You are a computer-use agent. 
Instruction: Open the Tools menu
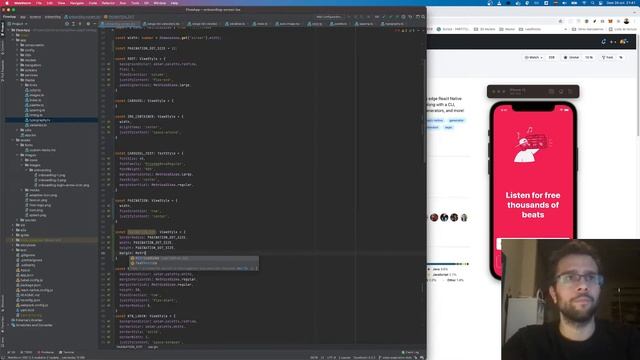[135, 3]
